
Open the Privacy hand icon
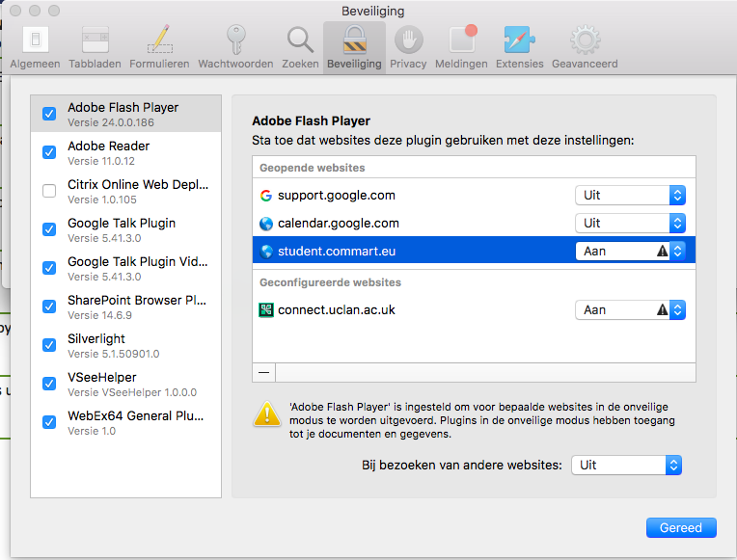[408, 40]
